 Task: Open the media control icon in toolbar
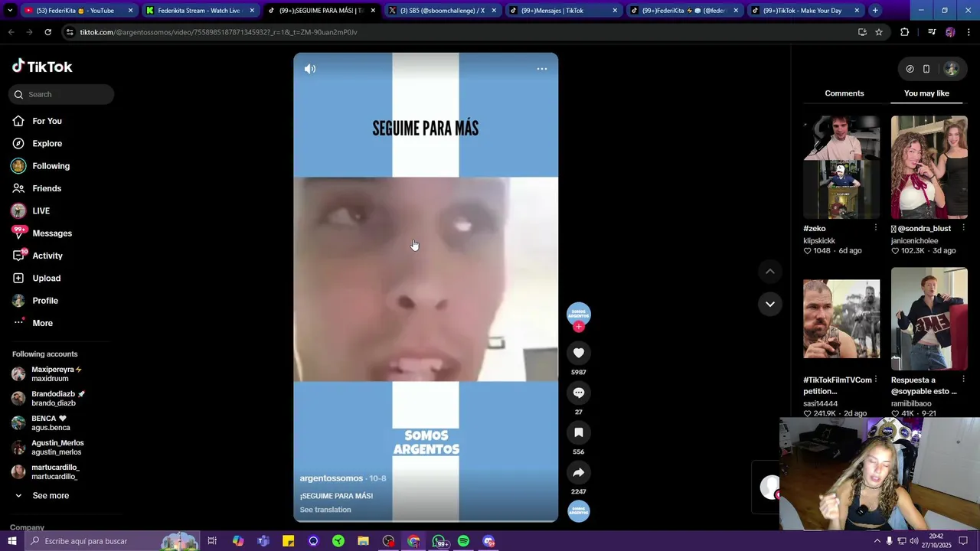pos(932,32)
